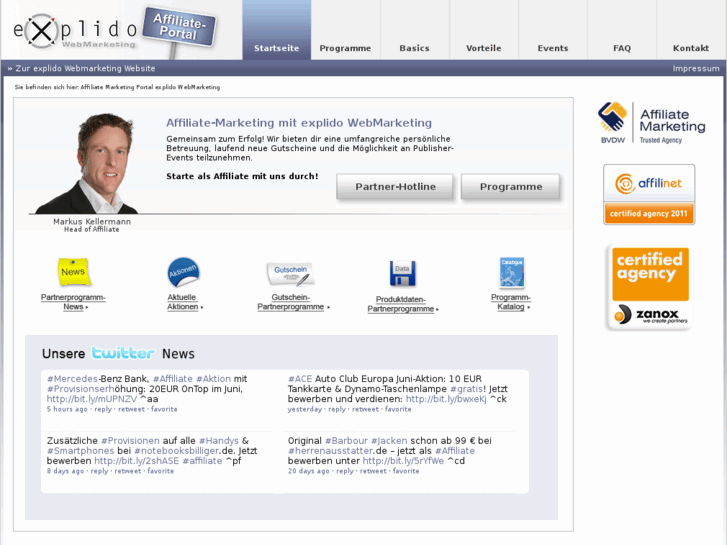Click the breadcrumb 'Affiliate Marketing Portal explido WebMarketing'

[x=150, y=87]
